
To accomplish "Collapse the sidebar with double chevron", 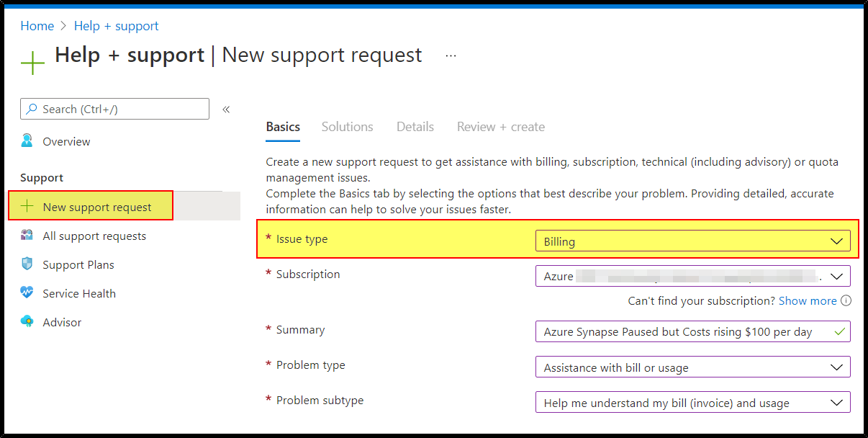I will coord(226,109).
